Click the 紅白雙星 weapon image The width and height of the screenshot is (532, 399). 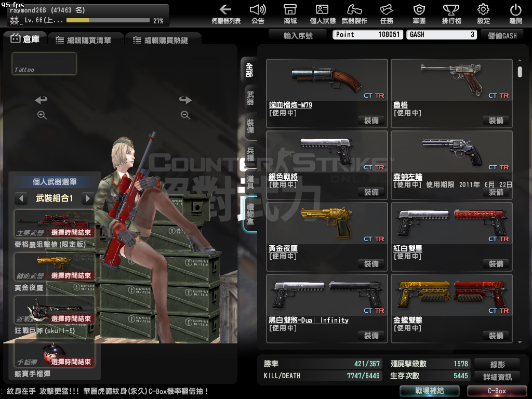click(451, 223)
